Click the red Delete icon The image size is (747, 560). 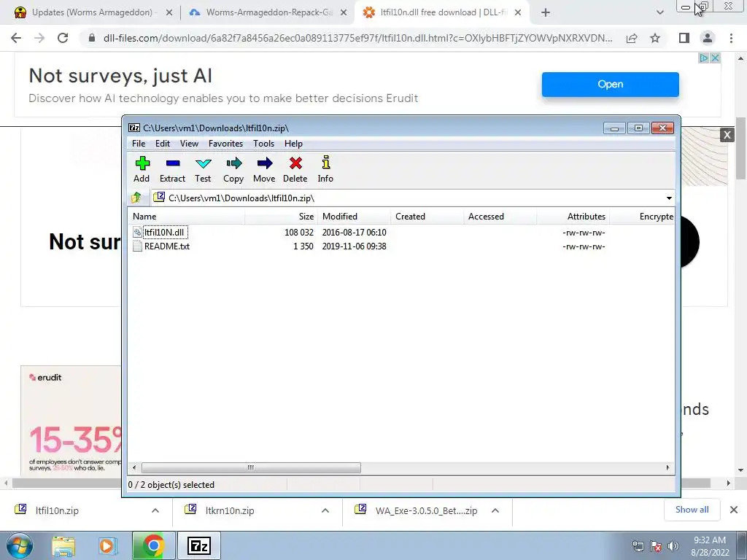click(295, 163)
